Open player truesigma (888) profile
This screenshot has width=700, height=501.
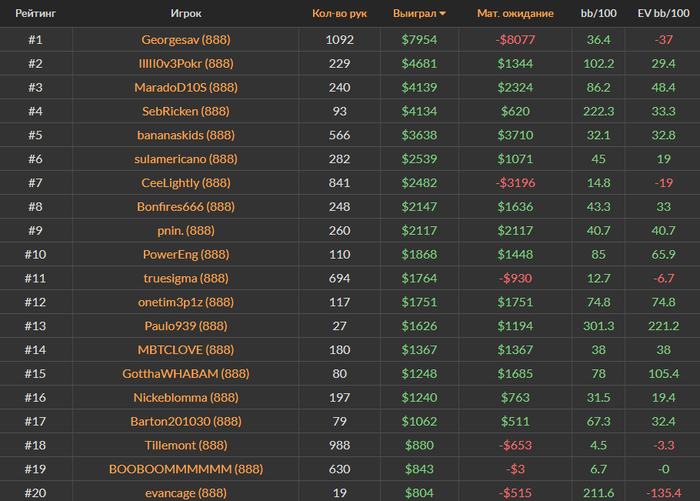pyautogui.click(x=186, y=279)
